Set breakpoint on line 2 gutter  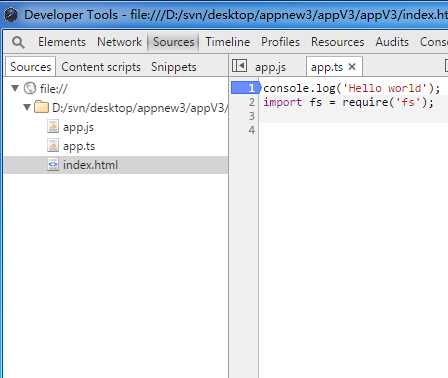[252, 102]
